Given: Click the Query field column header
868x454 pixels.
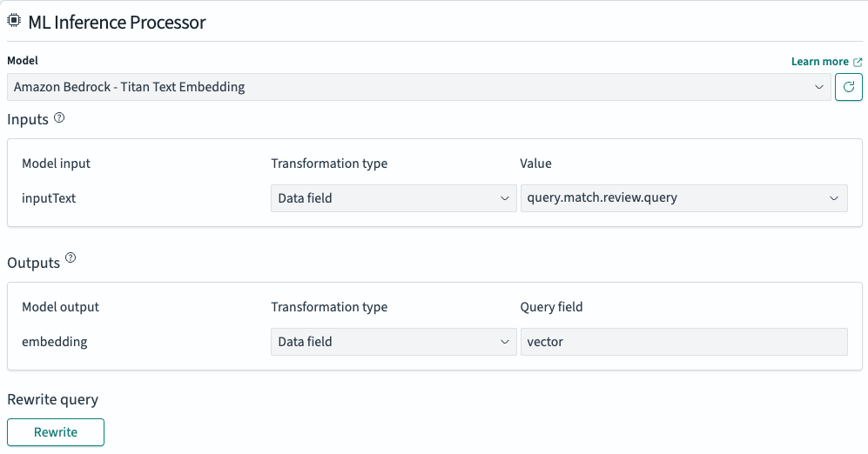Looking at the screenshot, I should coord(551,307).
